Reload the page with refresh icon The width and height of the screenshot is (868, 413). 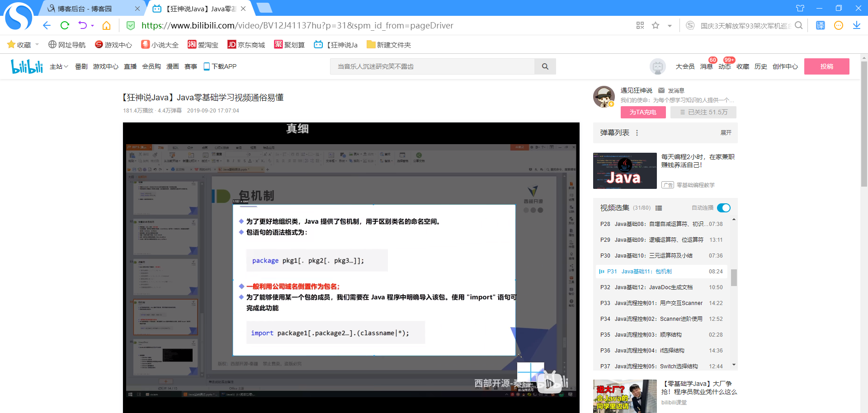[65, 25]
